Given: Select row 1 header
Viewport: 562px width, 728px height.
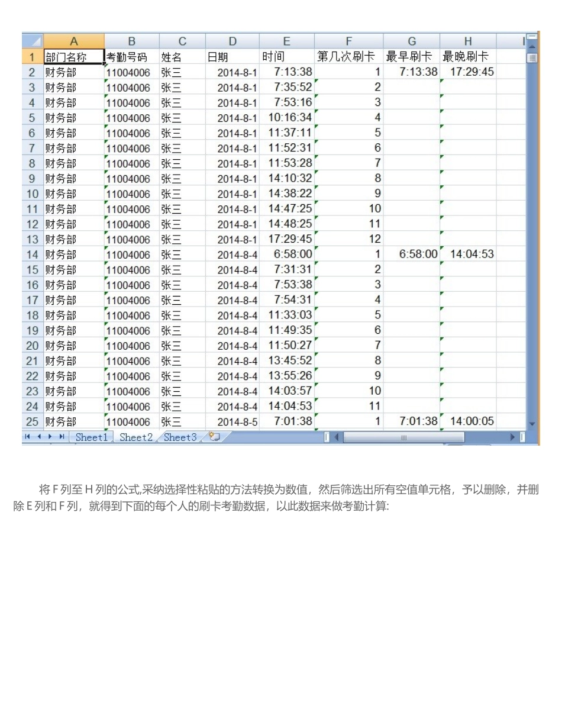Looking at the screenshot, I should pyautogui.click(x=33, y=57).
